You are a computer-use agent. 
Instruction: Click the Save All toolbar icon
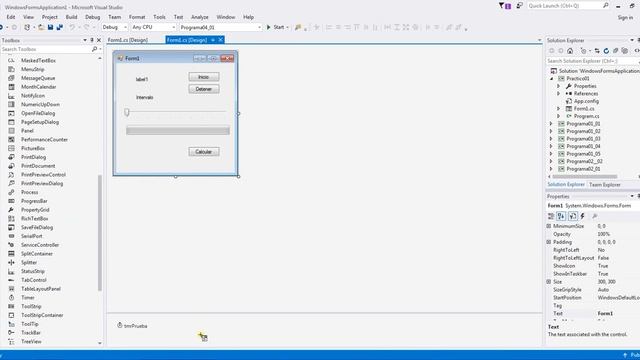[x=60, y=27]
